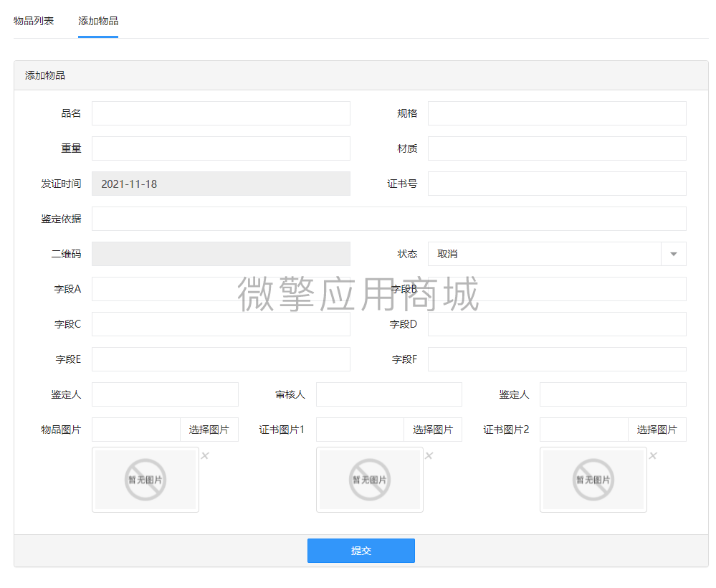Remove the 物品图片 thumbnail with X icon
This screenshot has width=716, height=588.
click(x=205, y=455)
